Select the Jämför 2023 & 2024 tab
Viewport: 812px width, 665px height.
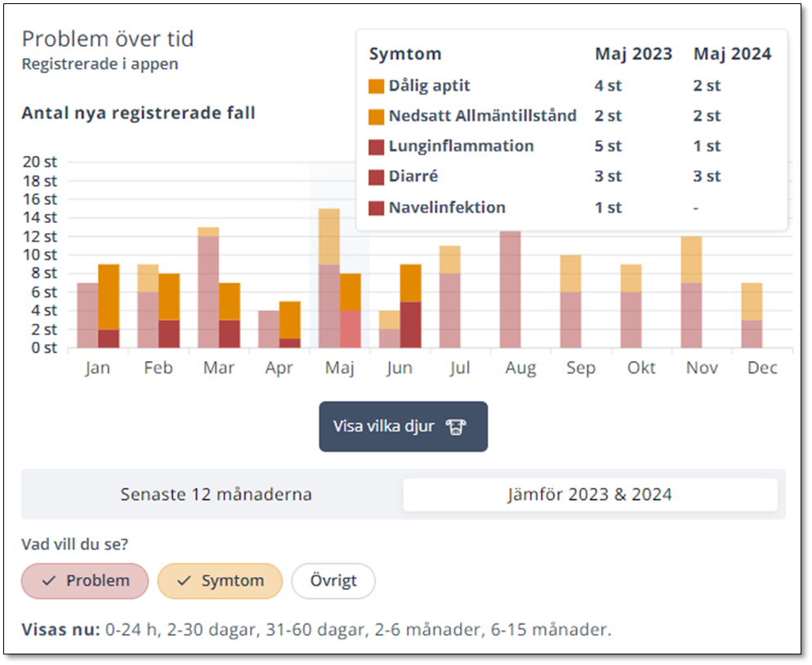590,494
